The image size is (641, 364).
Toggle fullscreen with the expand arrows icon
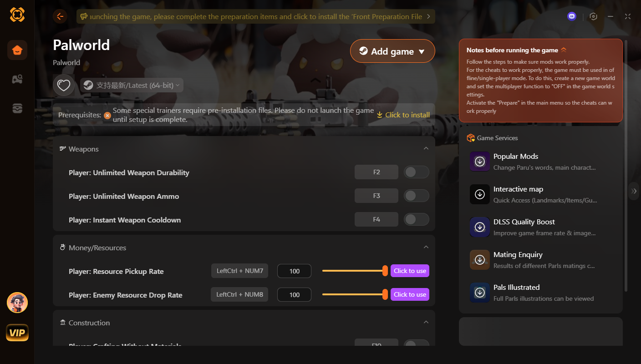(x=628, y=16)
